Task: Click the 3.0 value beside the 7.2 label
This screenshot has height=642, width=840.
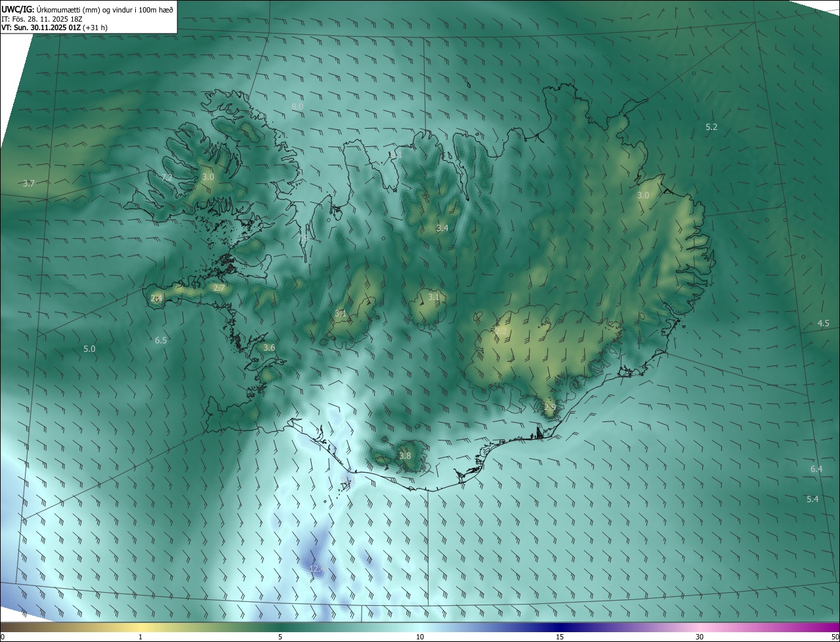Action: click(208, 177)
